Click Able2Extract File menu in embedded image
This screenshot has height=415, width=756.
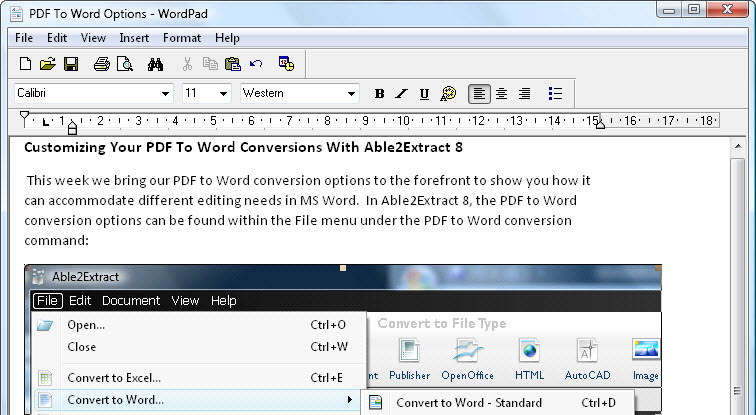48,301
